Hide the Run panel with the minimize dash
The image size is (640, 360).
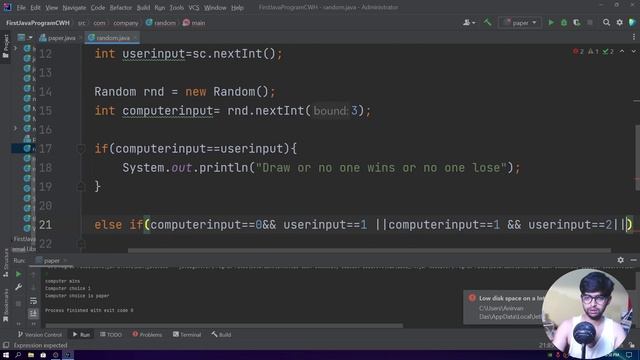click(633, 260)
